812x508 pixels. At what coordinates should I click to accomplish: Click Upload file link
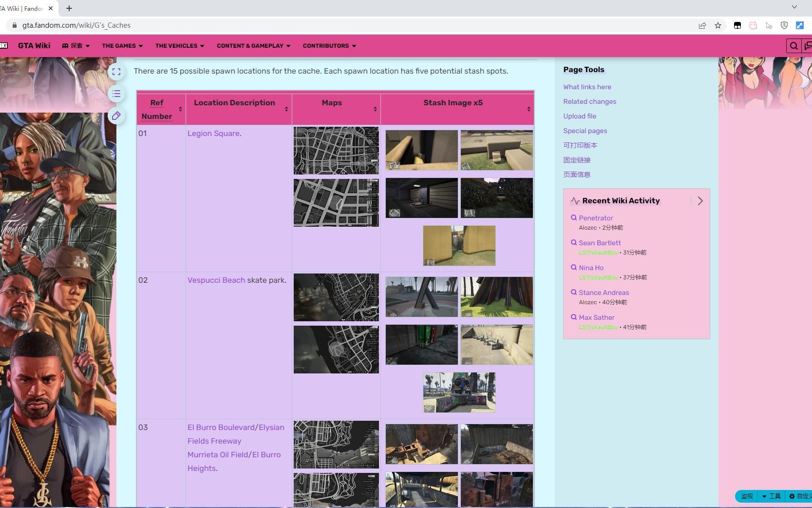(x=580, y=116)
